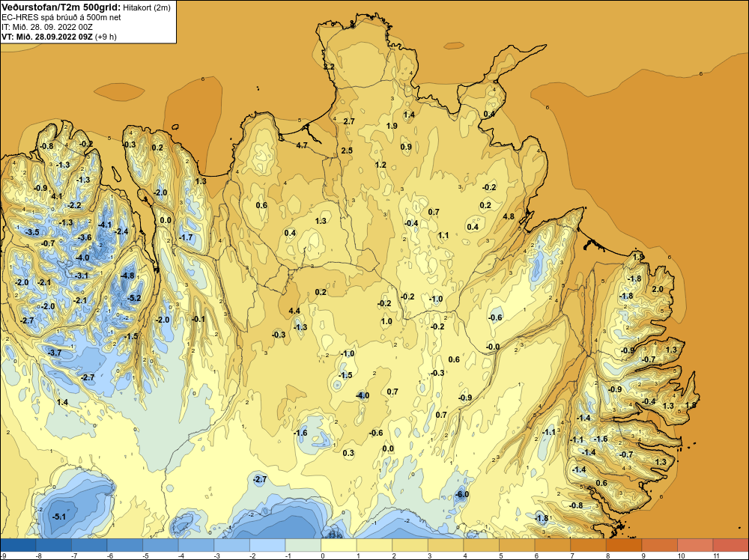The height and width of the screenshot is (560, 749).
Task: Click the pale green -1 to 0 legend swatch
Action: coord(303,545)
